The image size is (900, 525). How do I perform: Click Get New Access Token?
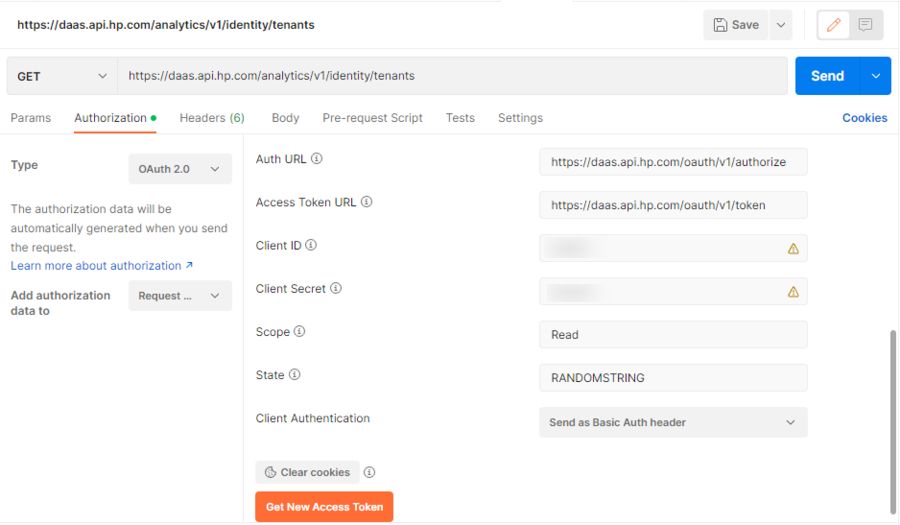point(324,507)
